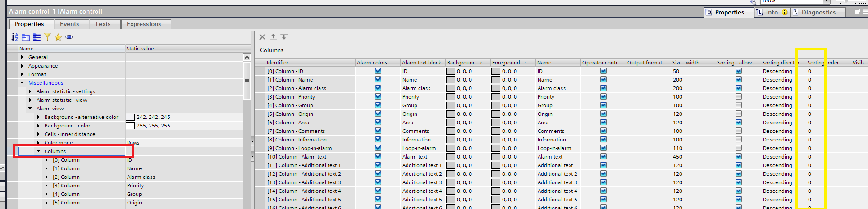
Task: Delete the selected column with the X icon
Action: pos(262,37)
